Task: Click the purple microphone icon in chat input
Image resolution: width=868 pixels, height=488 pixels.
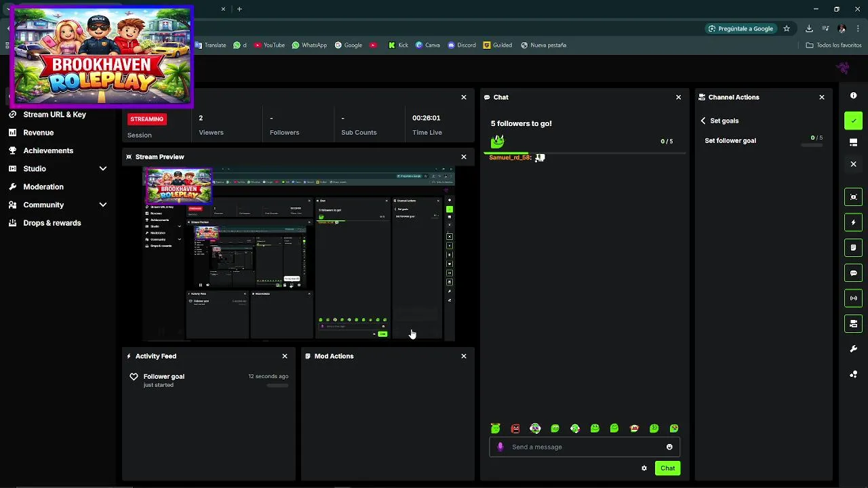Action: point(500,447)
